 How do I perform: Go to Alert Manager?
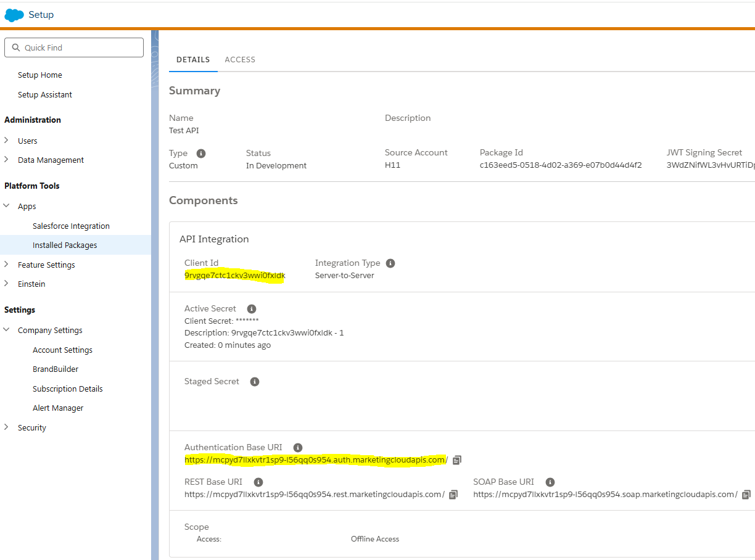[x=58, y=408]
